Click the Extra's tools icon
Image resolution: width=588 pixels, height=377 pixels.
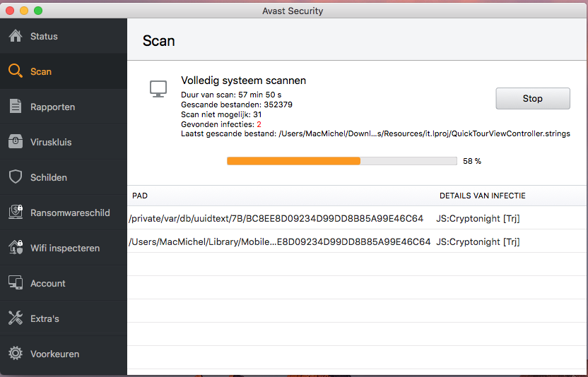point(16,318)
